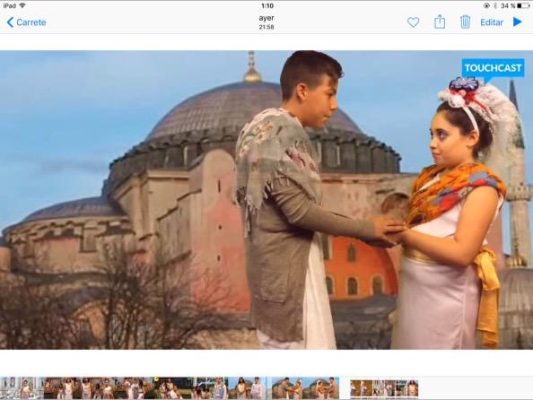533x400 pixels.
Task: Select the two-people-blue-sky filmstrip thumbnail
Action: [x=247, y=388]
